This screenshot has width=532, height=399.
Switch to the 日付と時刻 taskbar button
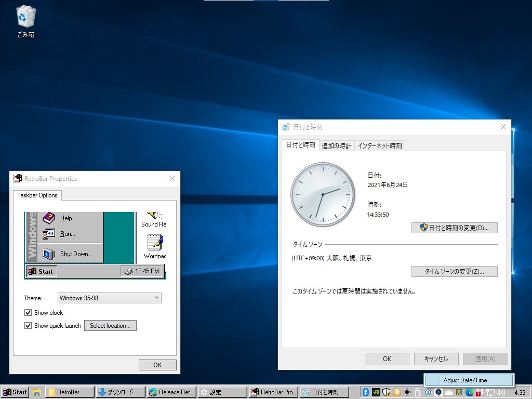point(324,392)
